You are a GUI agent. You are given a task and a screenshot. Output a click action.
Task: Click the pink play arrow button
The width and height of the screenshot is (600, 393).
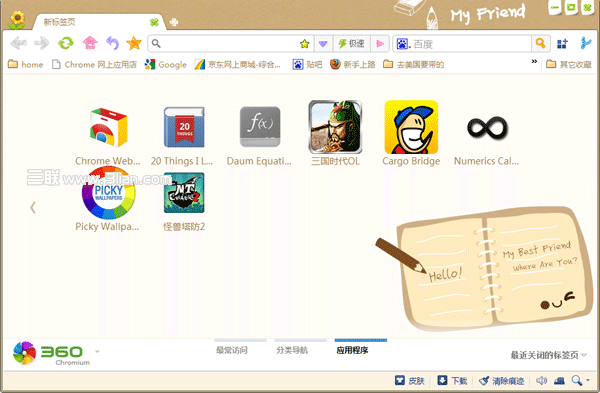coord(380,44)
